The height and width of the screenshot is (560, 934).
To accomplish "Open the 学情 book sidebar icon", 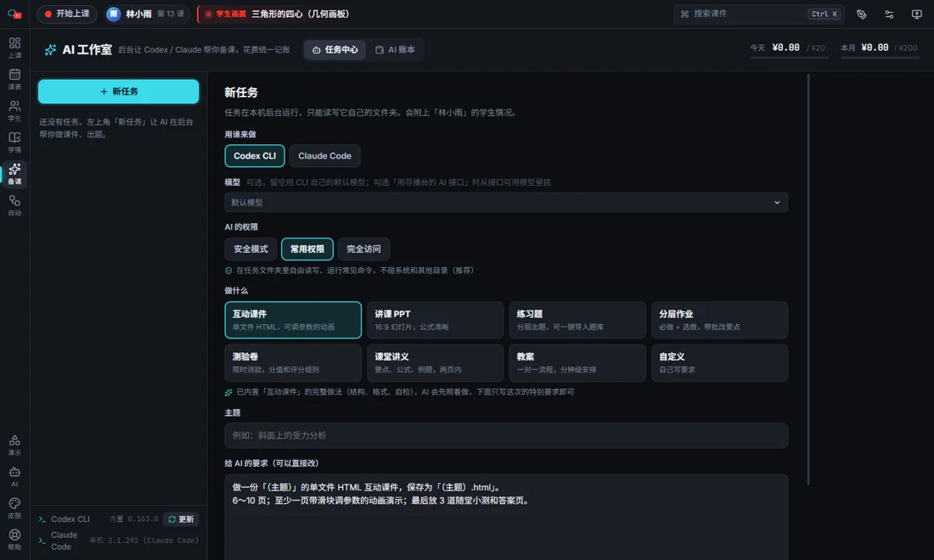I will (14, 142).
